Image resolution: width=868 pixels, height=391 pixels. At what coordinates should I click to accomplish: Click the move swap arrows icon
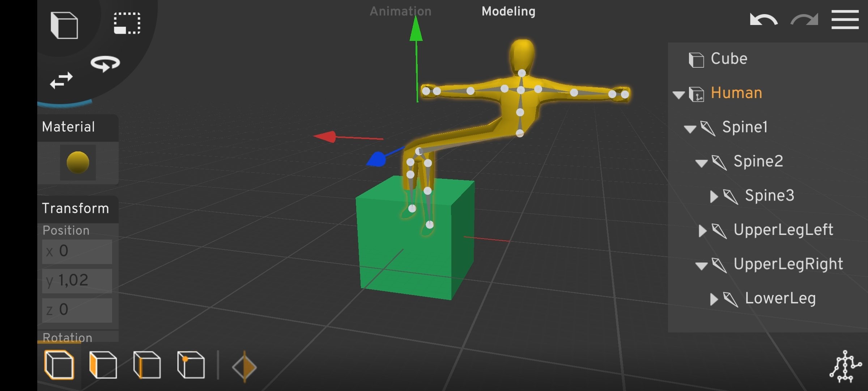coord(61,80)
